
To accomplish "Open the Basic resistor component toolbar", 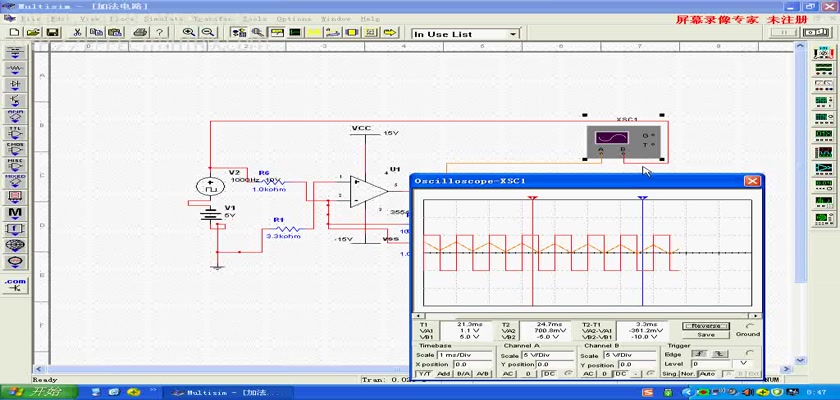I will tap(15, 69).
